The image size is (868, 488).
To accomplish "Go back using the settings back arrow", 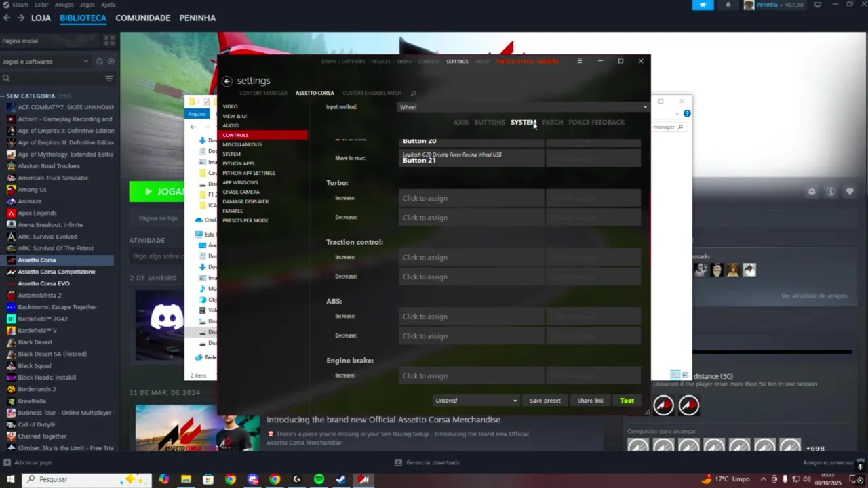I will click(227, 81).
